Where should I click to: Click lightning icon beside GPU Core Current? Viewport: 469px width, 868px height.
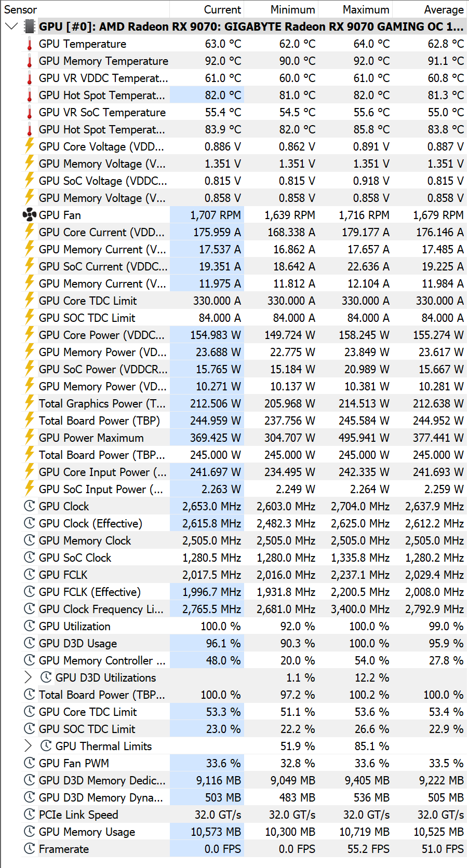pos(30,232)
